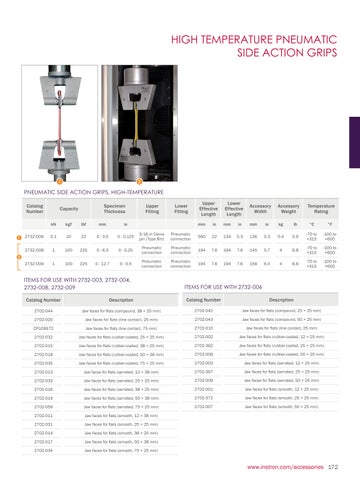This screenshot has width=360, height=480.
Task: Click the Pneumatic Side Action Grips, High-Temperature heading
Action: [94, 192]
